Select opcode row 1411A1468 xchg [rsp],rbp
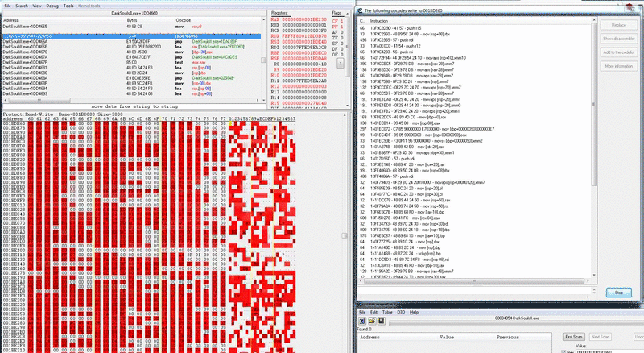Screen dimensions: 644x353 coord(474,254)
